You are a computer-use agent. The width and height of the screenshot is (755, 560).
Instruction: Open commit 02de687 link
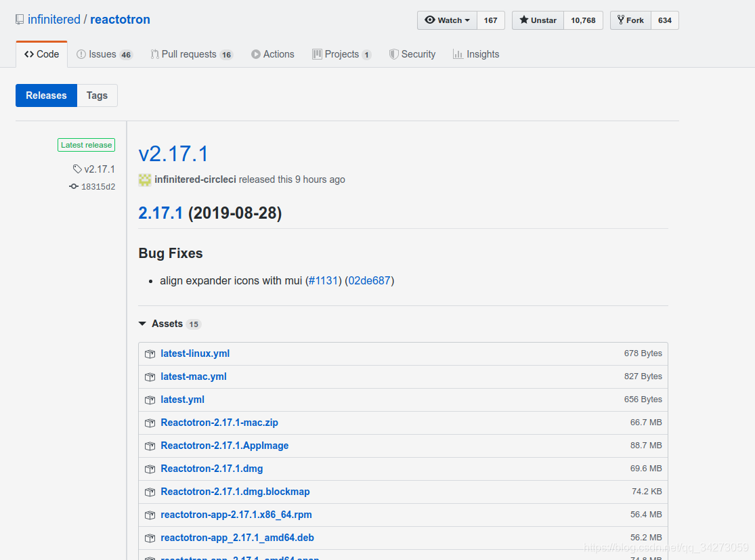(369, 281)
